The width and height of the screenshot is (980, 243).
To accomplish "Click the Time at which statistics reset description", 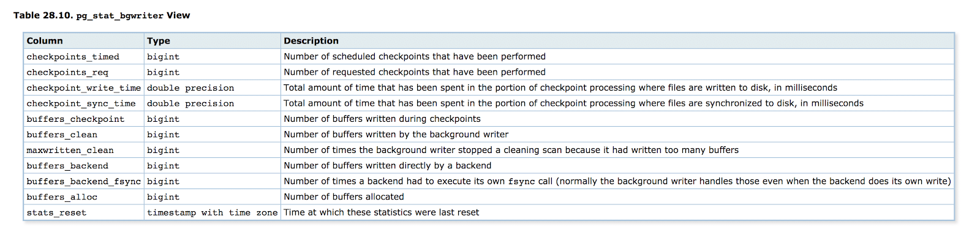I will (381, 212).
